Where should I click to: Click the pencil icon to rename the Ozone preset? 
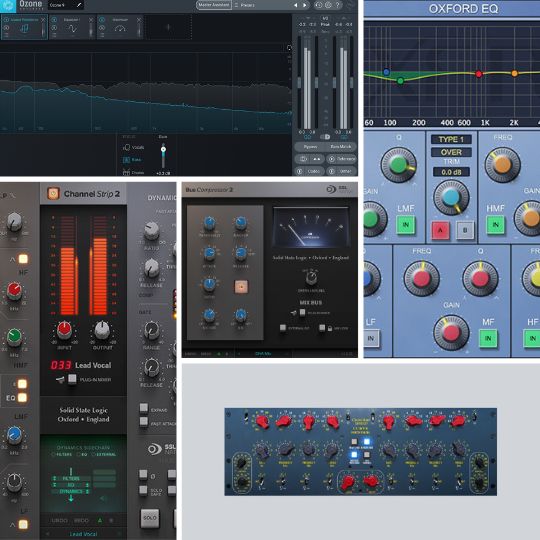click(x=79, y=5)
